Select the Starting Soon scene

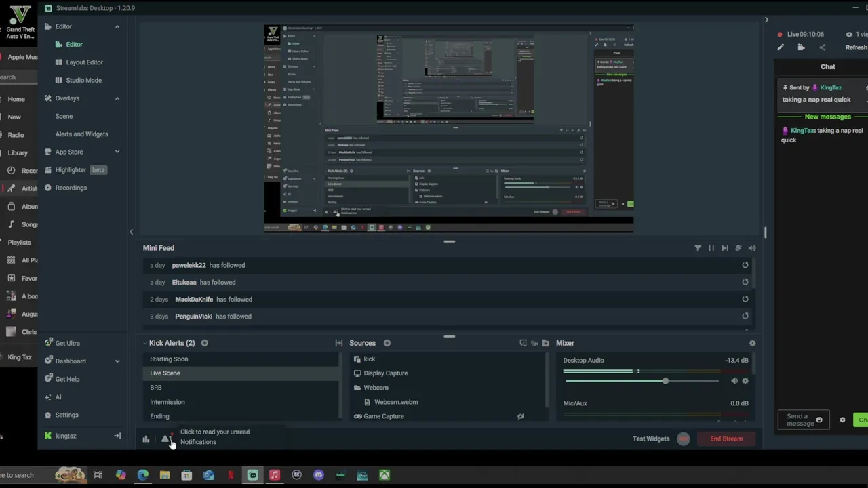click(241, 359)
